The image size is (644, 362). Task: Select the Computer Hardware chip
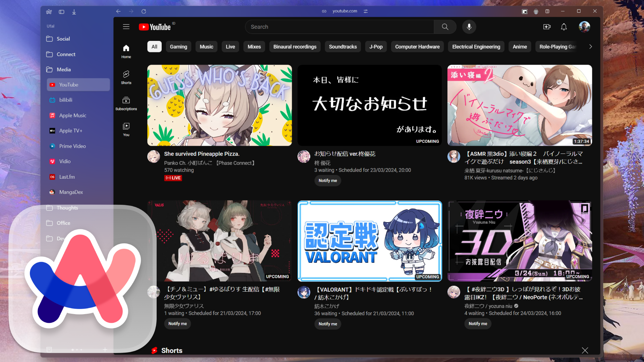tap(417, 47)
